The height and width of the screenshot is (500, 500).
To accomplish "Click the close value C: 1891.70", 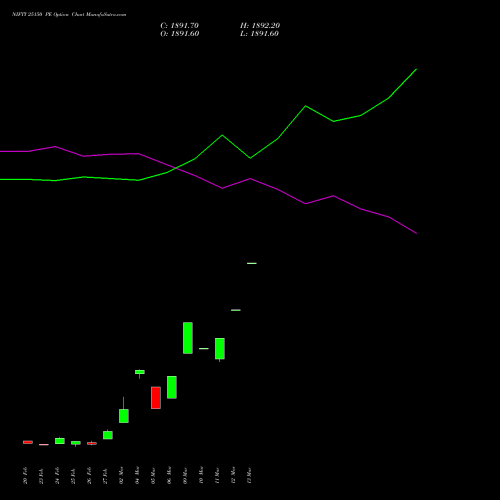I will pos(179,26).
